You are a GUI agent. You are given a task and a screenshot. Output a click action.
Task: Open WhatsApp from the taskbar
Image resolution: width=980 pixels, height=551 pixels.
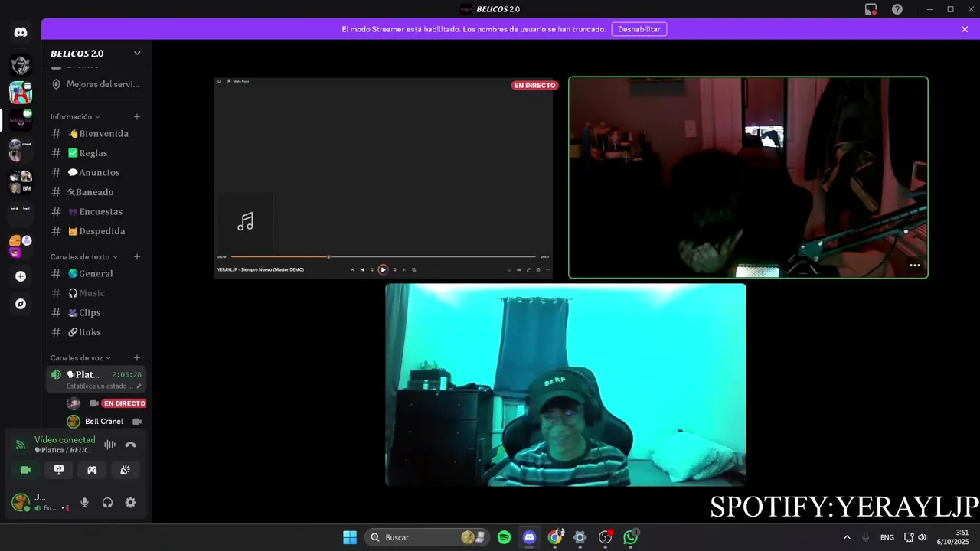631,537
